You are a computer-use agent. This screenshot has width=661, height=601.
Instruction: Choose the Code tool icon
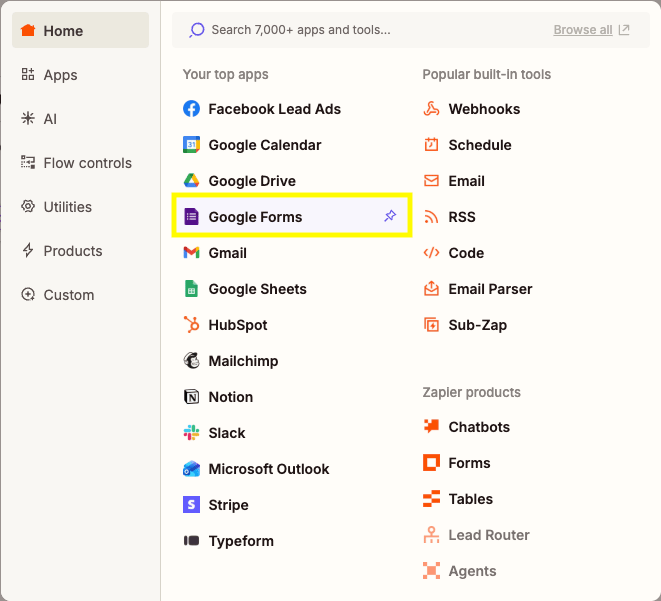(431, 253)
